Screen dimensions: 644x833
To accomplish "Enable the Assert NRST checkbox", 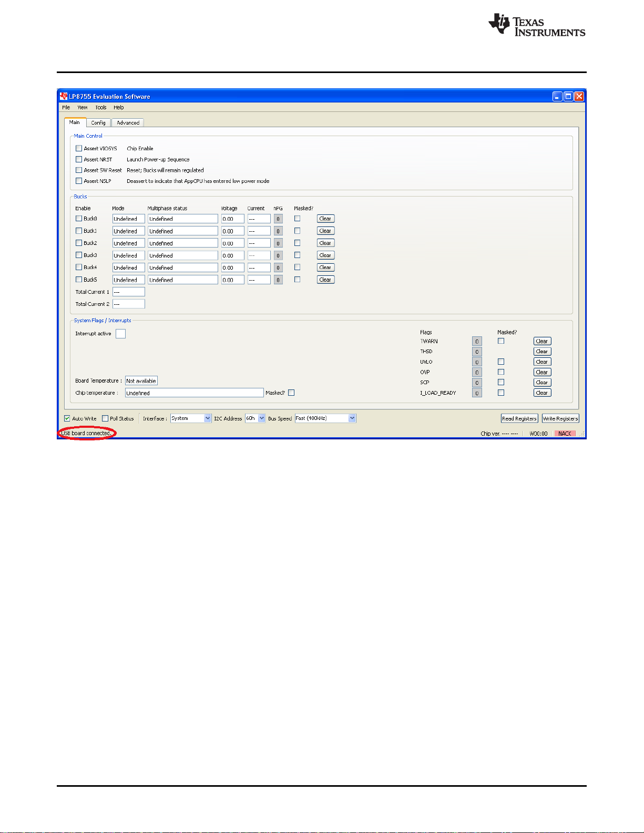I will [x=79, y=159].
